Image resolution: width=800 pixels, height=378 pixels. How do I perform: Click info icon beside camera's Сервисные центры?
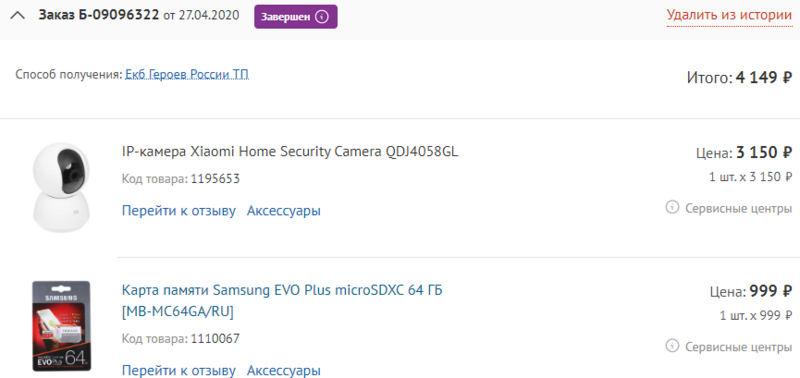pyautogui.click(x=672, y=208)
